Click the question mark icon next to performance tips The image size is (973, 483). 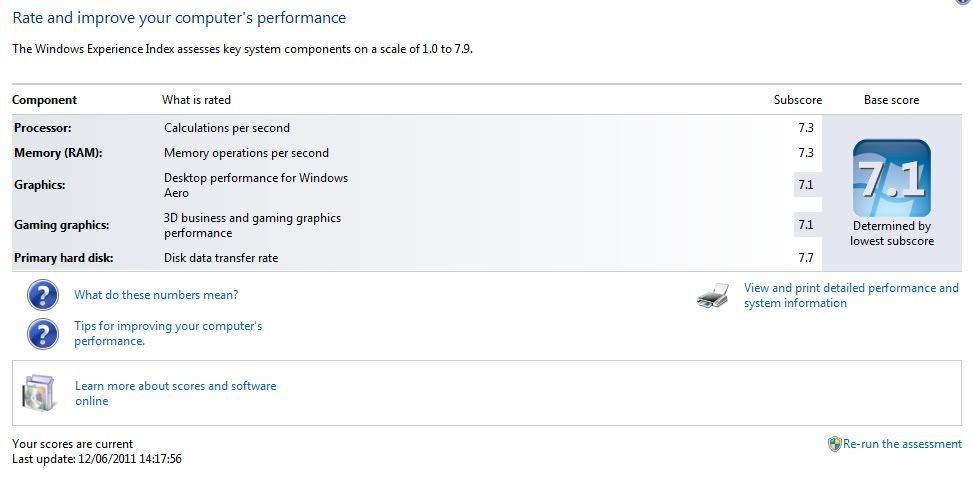[43, 334]
